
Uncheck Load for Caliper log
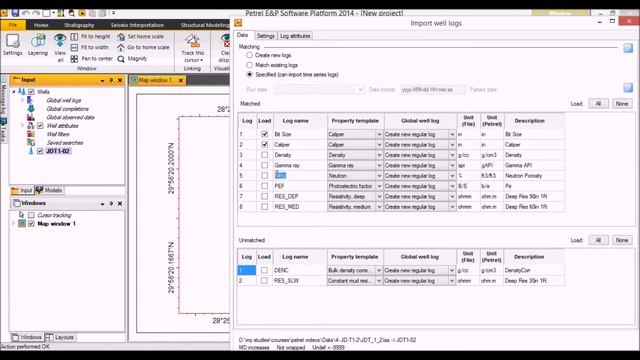(x=264, y=144)
